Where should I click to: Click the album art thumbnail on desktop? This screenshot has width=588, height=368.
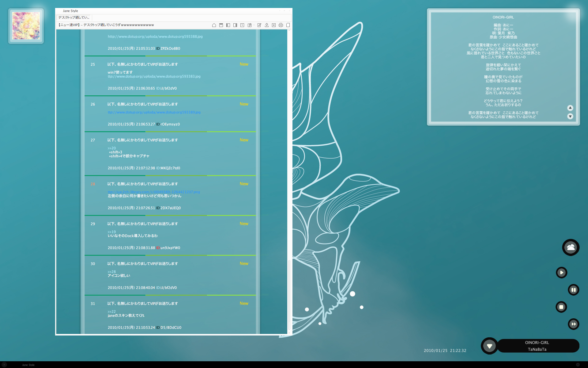tap(26, 26)
